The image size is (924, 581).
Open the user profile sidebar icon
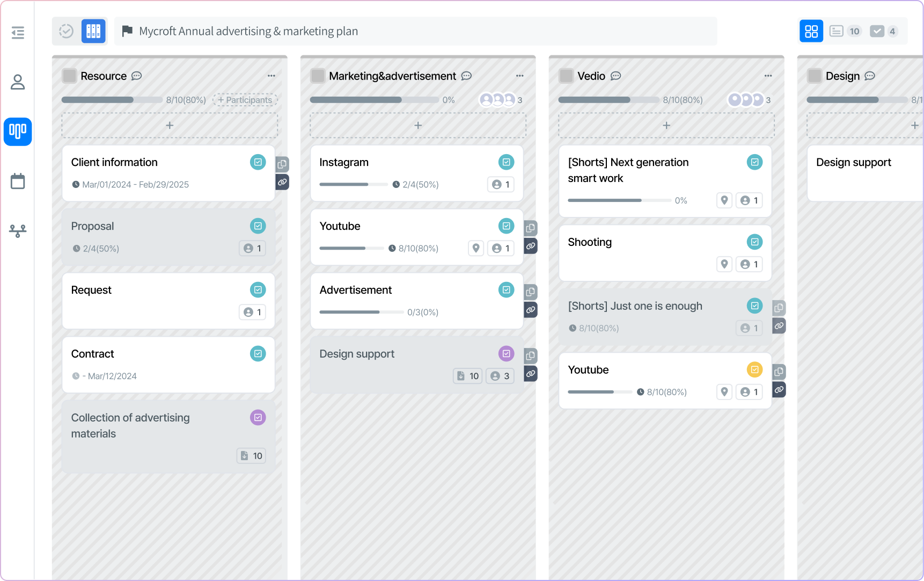18,82
